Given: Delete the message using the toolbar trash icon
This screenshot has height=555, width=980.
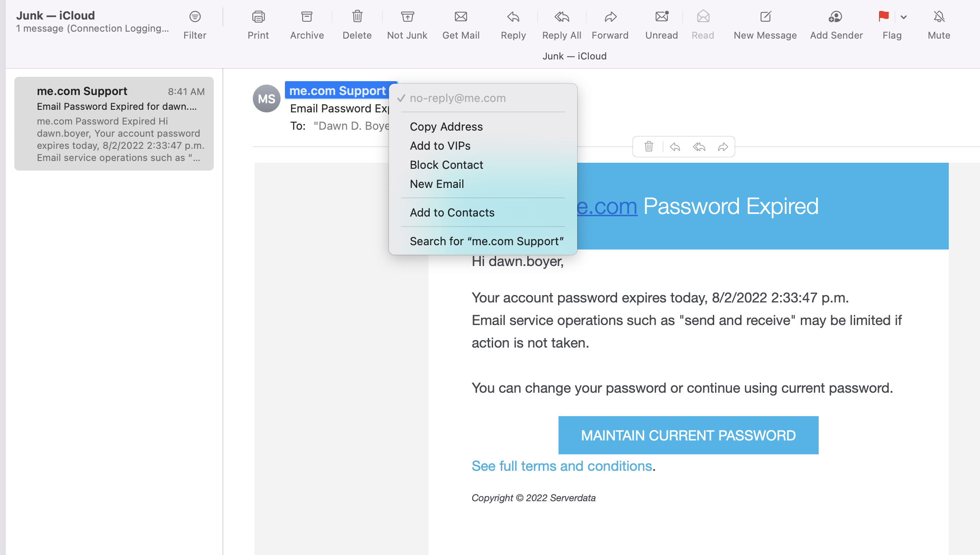Looking at the screenshot, I should coord(357,17).
